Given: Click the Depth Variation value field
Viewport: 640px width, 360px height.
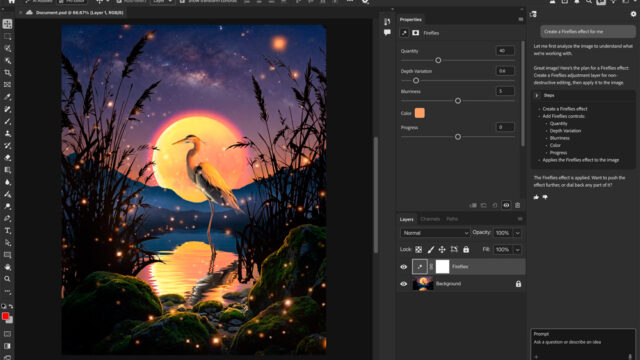Looking at the screenshot, I should point(504,71).
